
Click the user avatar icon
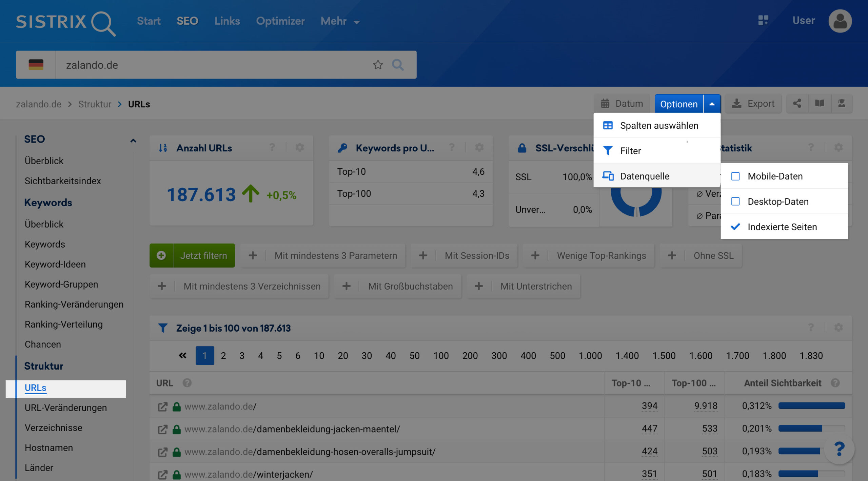tap(840, 21)
